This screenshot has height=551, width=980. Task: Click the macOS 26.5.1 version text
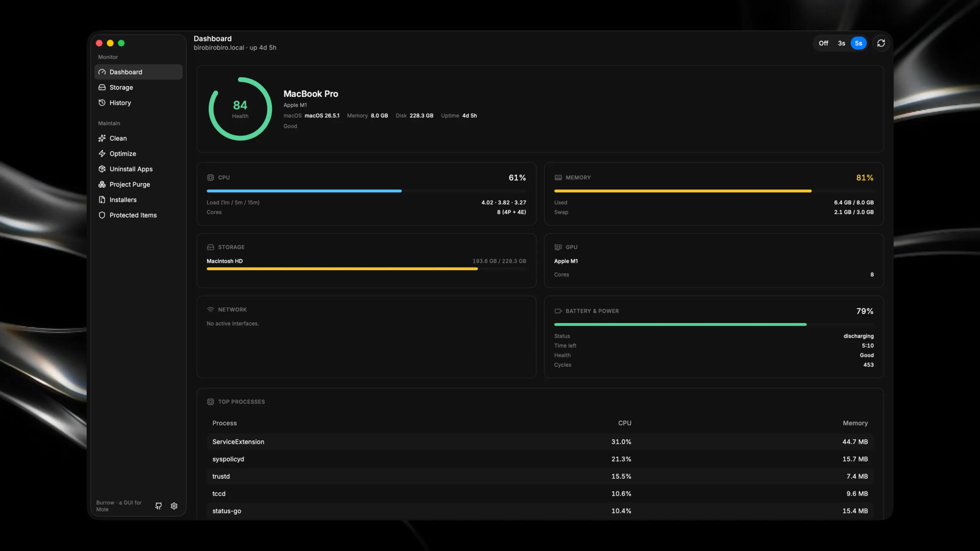322,116
